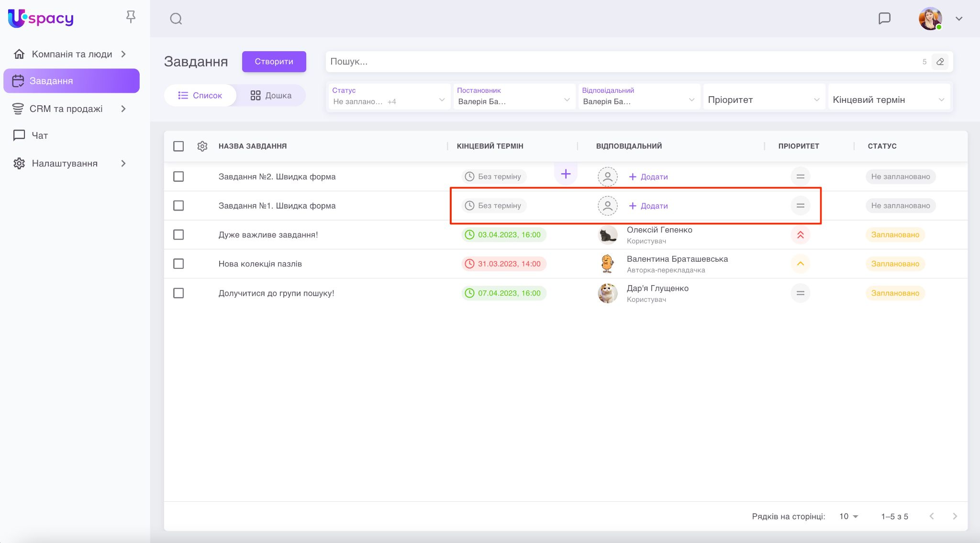The width and height of the screenshot is (980, 543).
Task: Open the Пріоритет filter dropdown
Action: (x=764, y=100)
